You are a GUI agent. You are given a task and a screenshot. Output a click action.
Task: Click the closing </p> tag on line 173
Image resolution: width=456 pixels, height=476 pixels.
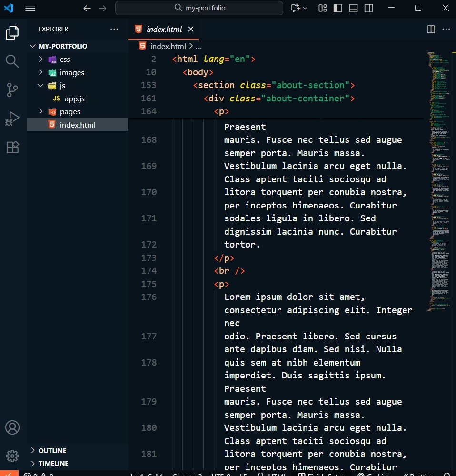(224, 258)
